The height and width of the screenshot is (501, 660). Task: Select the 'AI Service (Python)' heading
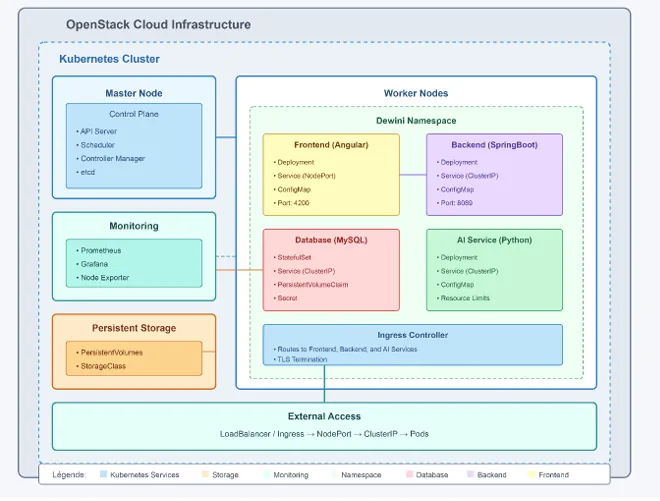tap(494, 240)
